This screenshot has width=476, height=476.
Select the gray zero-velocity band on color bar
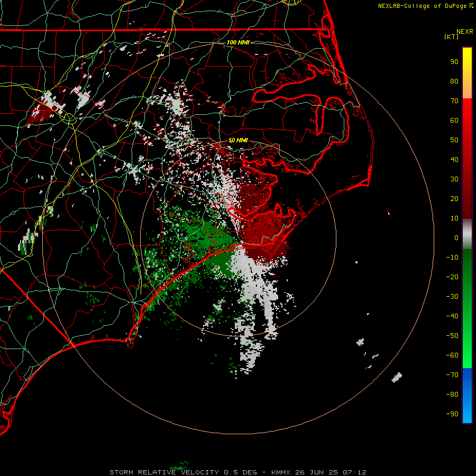(467, 234)
